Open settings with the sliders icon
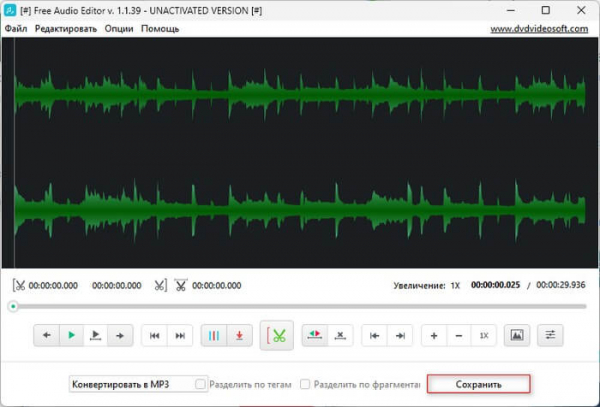The width and height of the screenshot is (600, 407). pyautogui.click(x=550, y=335)
